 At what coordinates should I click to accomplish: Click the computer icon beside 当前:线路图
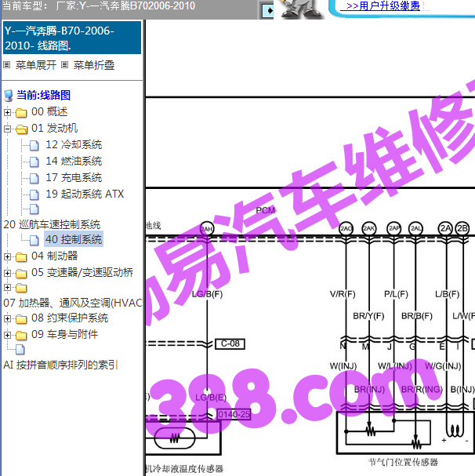9,96
